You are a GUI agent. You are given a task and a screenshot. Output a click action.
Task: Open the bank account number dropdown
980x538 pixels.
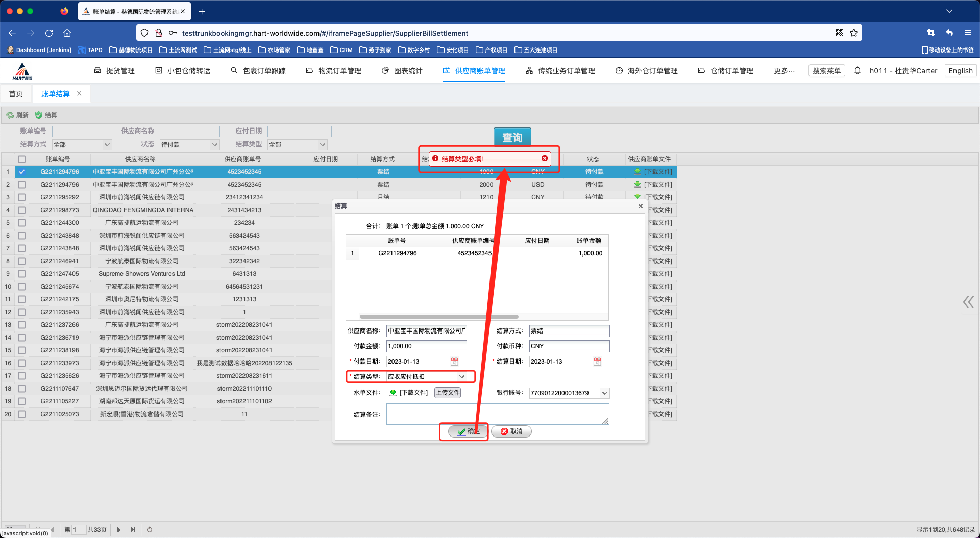pos(604,393)
